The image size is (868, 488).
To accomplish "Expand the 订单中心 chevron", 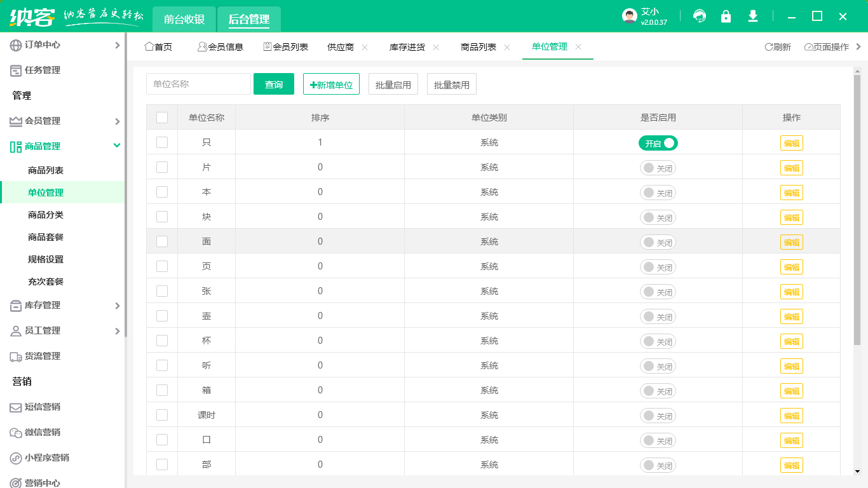I will pos(117,45).
